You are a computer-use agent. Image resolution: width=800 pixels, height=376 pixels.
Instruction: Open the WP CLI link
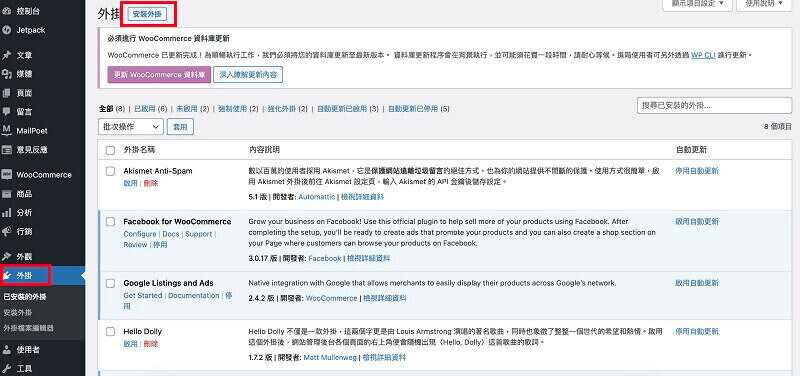tap(703, 55)
